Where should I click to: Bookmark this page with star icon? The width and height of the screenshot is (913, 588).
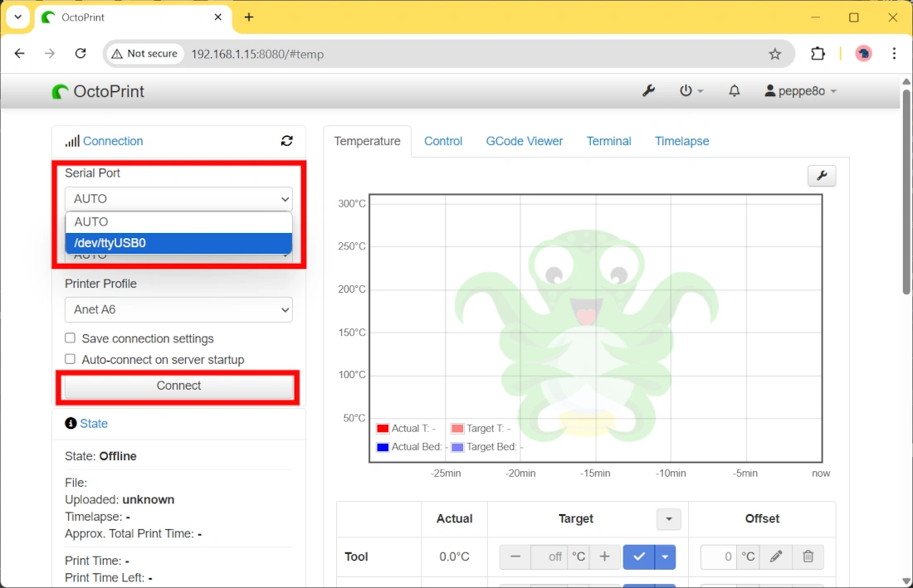click(774, 54)
